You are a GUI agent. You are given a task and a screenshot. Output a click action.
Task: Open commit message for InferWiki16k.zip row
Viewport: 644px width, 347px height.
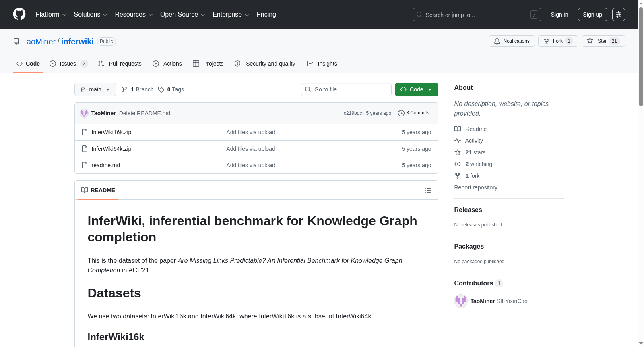point(251,132)
